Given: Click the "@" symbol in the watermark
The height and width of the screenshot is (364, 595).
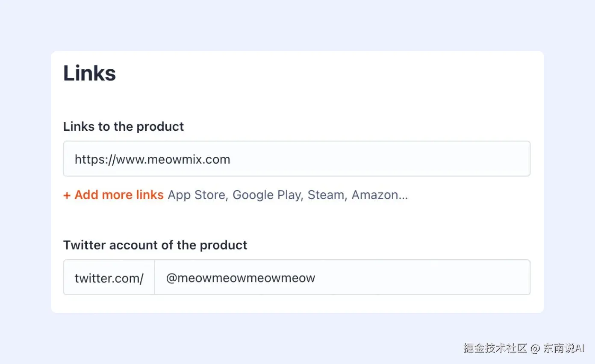Looking at the screenshot, I should [x=535, y=348].
